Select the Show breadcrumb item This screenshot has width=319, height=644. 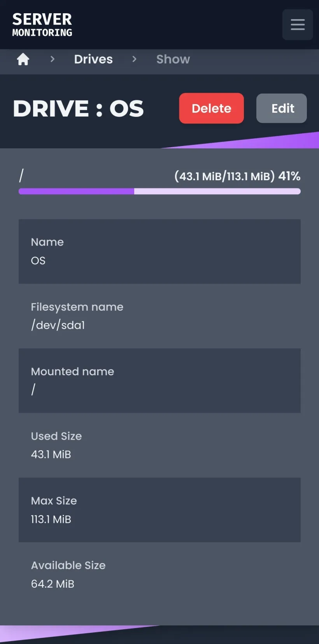[x=173, y=59]
